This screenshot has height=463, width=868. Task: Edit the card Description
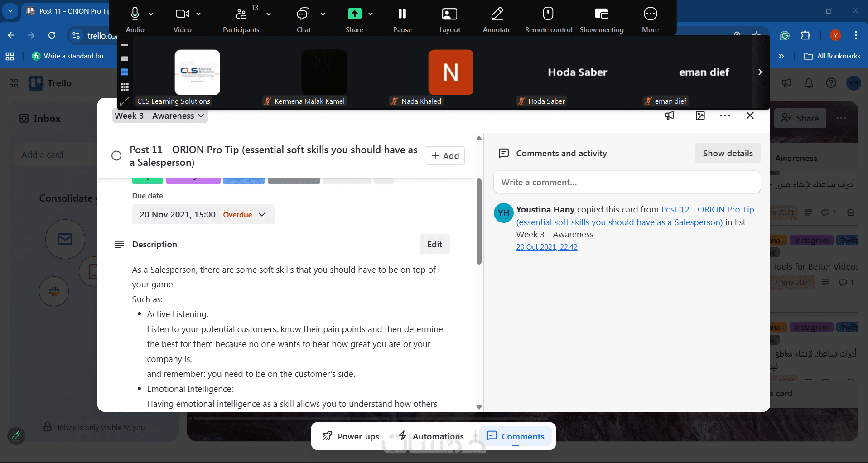pyautogui.click(x=434, y=245)
